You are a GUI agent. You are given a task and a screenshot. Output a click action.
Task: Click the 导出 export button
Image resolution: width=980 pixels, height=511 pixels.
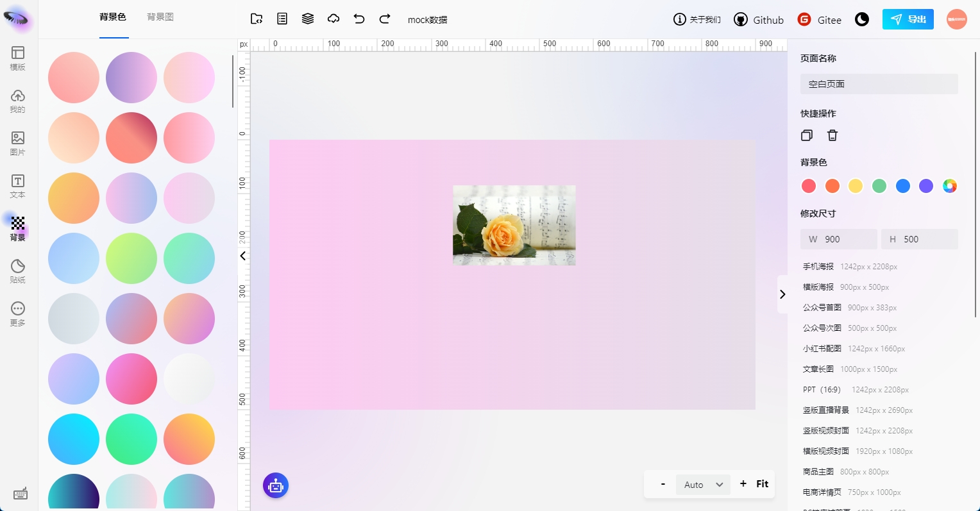click(908, 19)
